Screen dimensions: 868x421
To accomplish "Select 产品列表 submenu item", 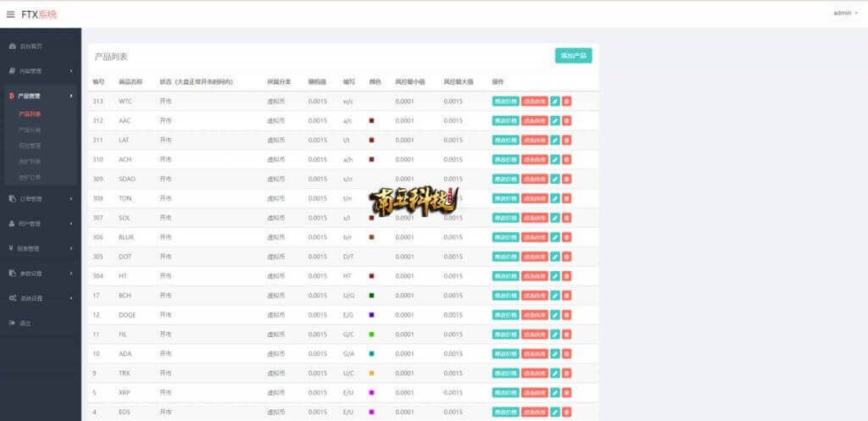I will pyautogui.click(x=30, y=114).
